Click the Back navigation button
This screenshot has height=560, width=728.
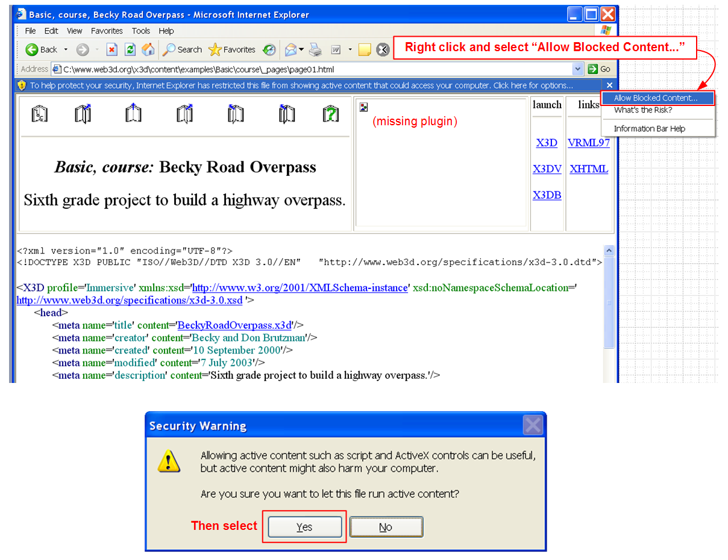click(41, 50)
